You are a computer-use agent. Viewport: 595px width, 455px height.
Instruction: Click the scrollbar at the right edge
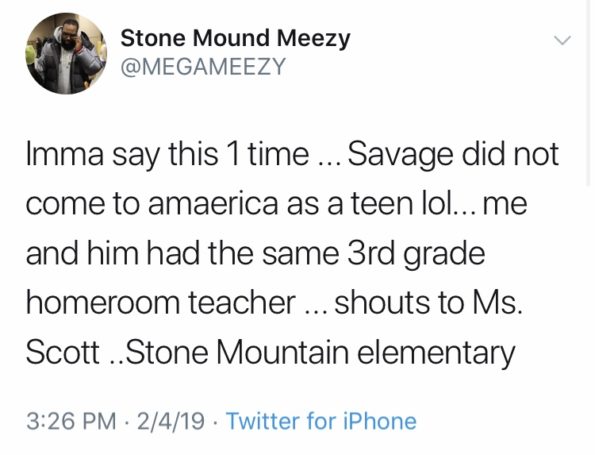(x=589, y=91)
